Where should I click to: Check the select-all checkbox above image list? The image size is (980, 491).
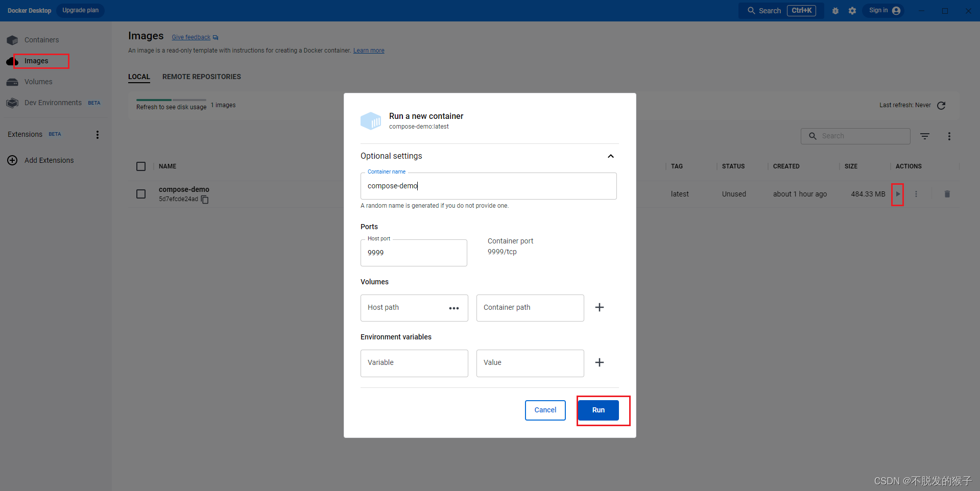pyautogui.click(x=141, y=166)
